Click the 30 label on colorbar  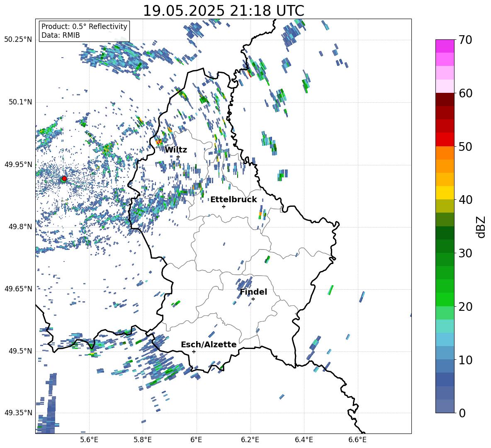(x=465, y=253)
